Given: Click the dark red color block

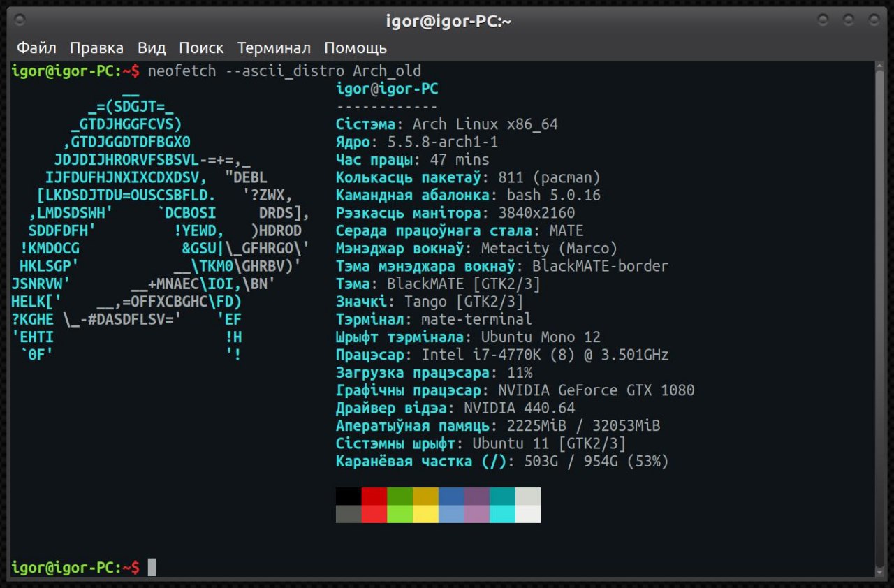Looking at the screenshot, I should point(374,496).
